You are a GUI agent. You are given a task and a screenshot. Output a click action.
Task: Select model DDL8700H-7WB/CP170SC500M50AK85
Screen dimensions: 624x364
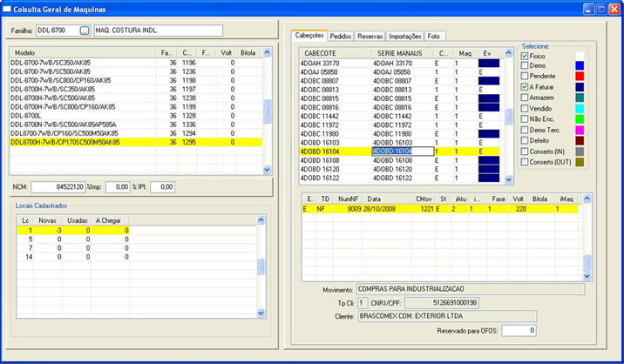pos(136,142)
